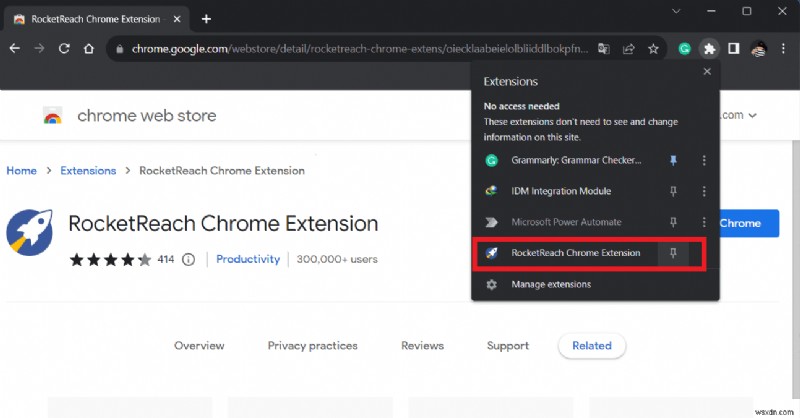Click the 414 ratings count

[166, 259]
